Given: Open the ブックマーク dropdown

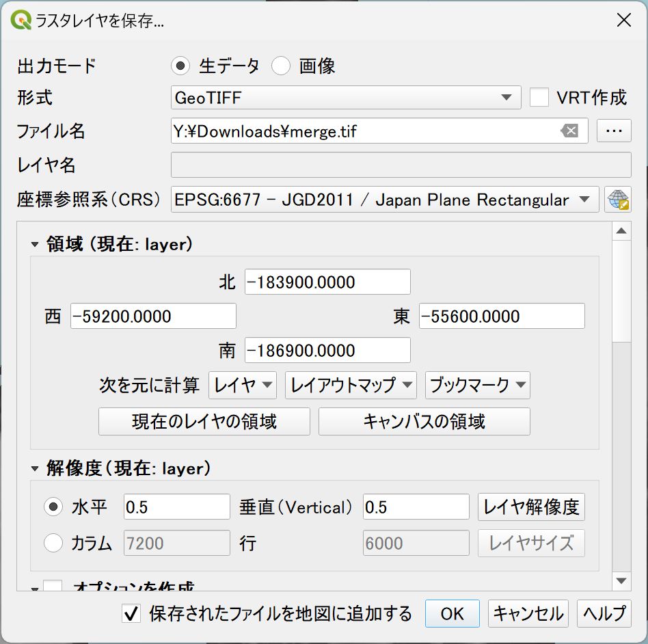Looking at the screenshot, I should point(478,385).
